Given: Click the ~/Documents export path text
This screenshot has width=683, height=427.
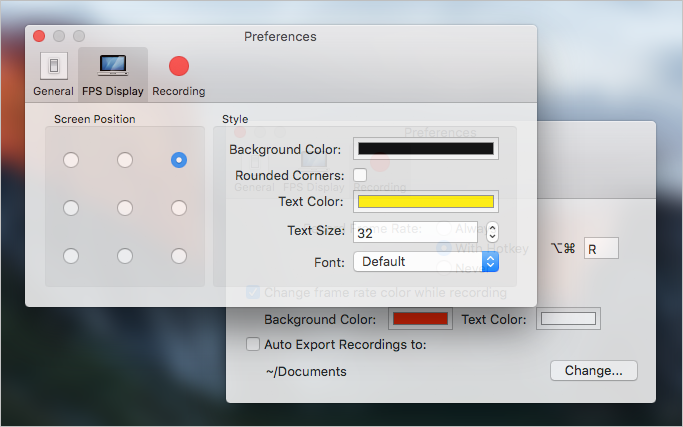Looking at the screenshot, I should (307, 371).
